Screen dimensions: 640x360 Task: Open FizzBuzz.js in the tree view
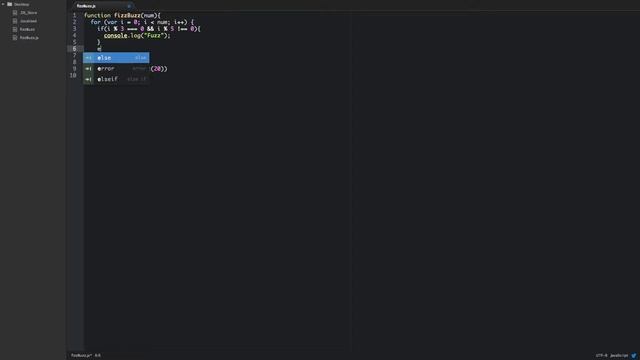point(29,38)
